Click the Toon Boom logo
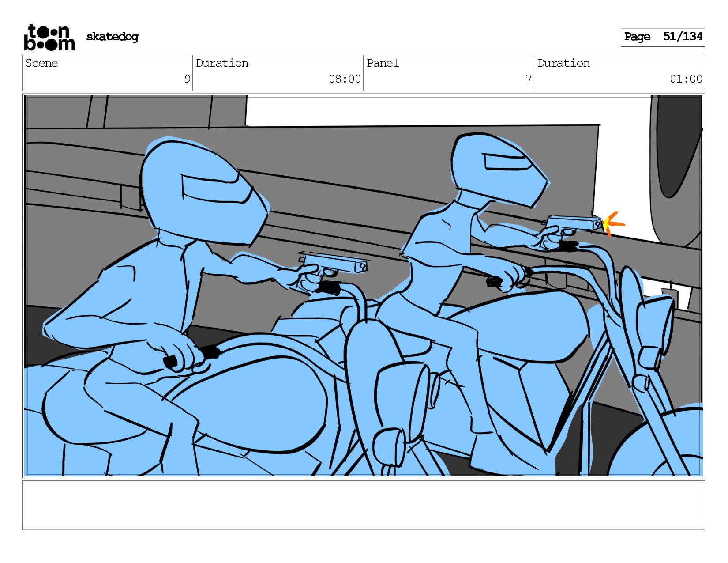 [49, 38]
